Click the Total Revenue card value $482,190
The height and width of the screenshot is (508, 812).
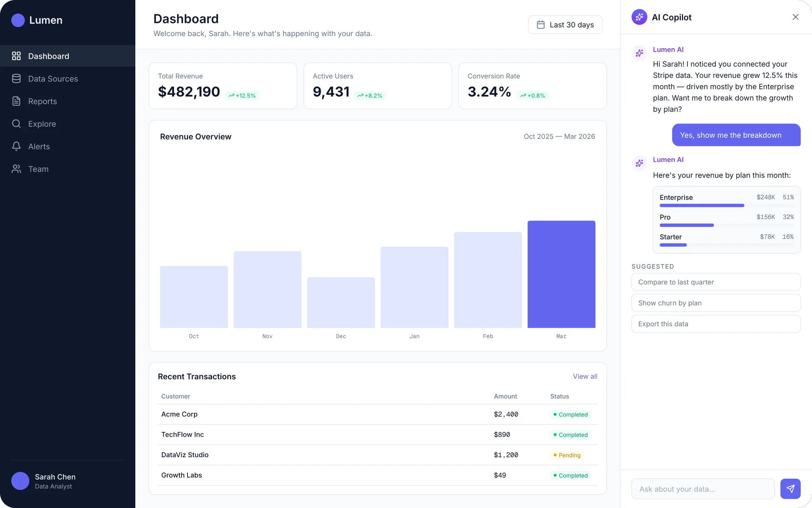point(189,92)
